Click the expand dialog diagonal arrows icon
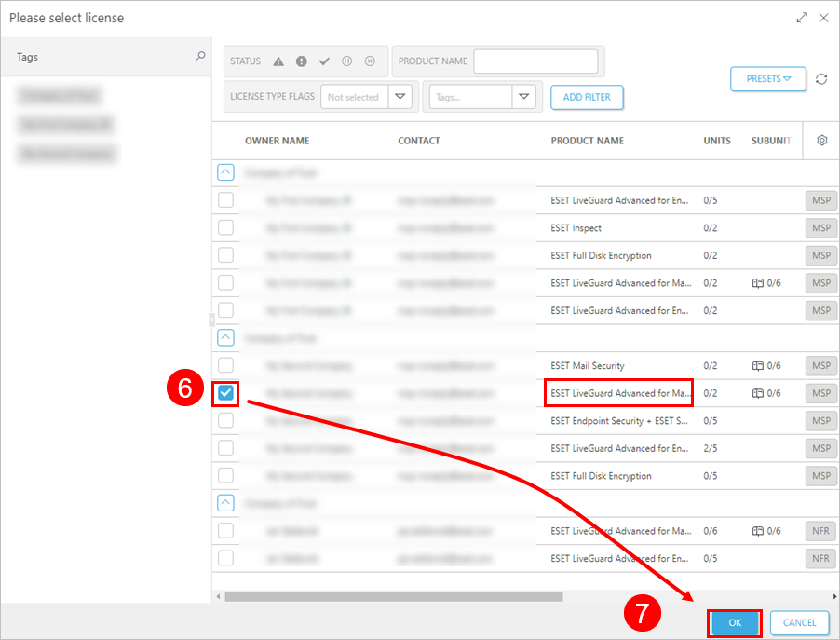840x640 pixels. pos(802,18)
